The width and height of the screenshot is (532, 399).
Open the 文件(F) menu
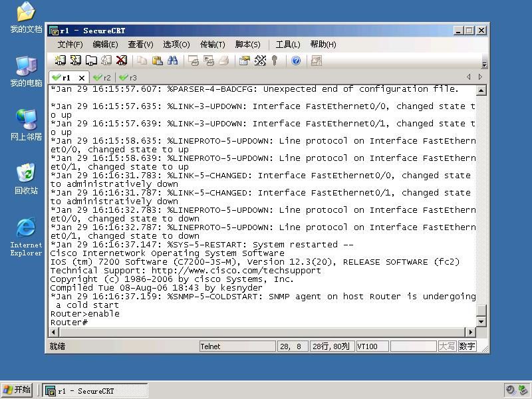pos(70,45)
